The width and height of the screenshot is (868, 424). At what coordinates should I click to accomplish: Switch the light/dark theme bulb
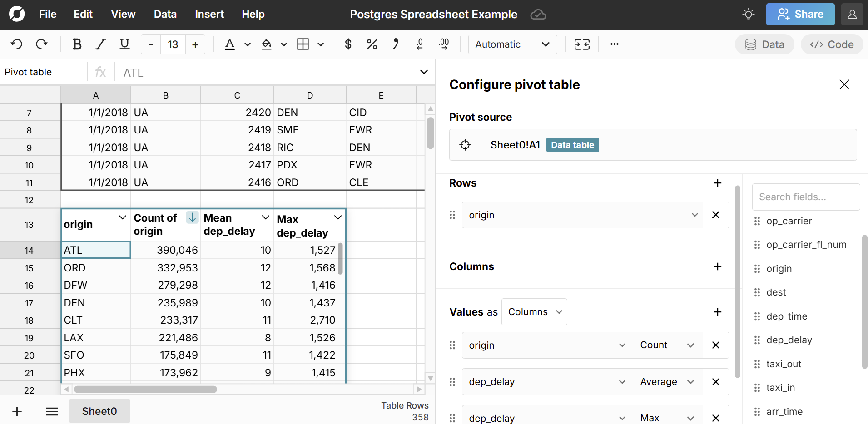point(748,14)
